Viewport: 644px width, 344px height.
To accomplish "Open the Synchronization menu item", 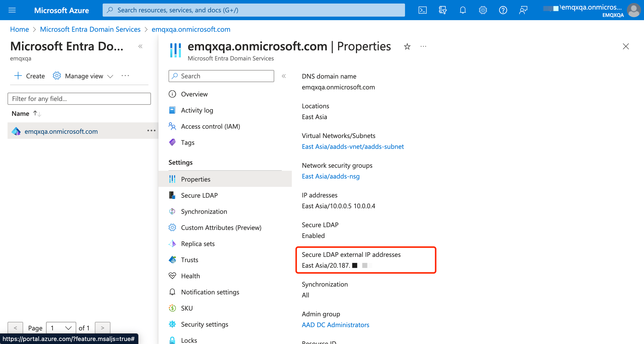I will [204, 212].
